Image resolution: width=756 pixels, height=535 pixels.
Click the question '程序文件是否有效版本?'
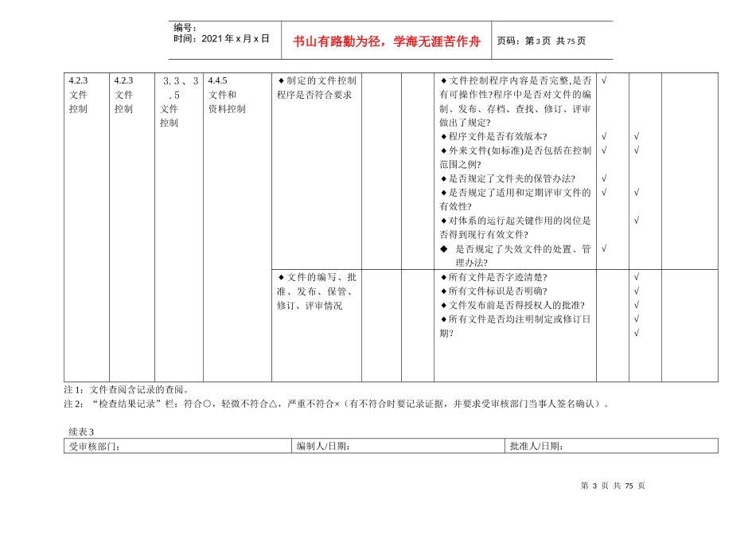pyautogui.click(x=493, y=136)
